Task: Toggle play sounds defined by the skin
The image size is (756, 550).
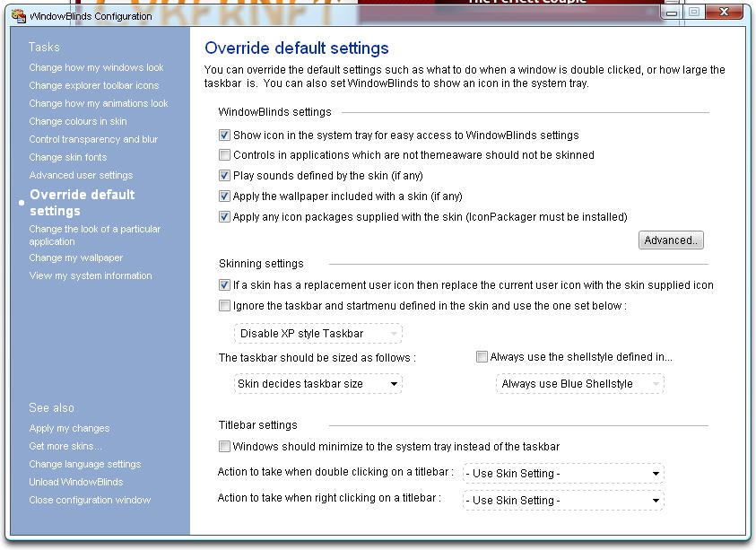Action: [224, 175]
